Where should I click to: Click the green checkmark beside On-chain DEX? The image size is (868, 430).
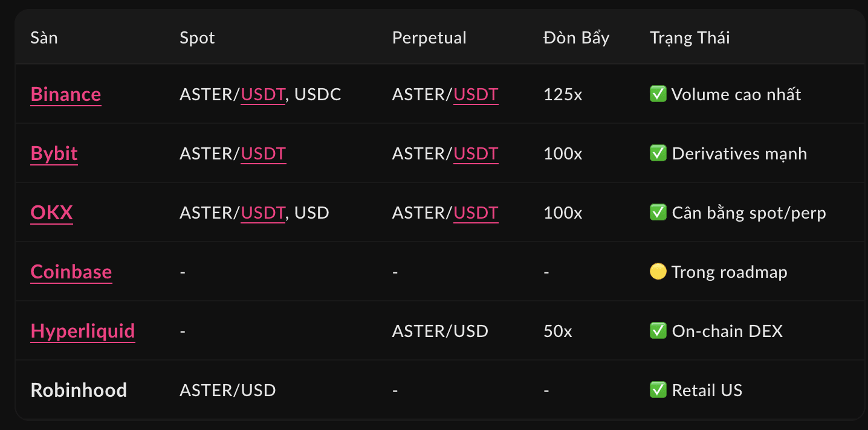(658, 331)
